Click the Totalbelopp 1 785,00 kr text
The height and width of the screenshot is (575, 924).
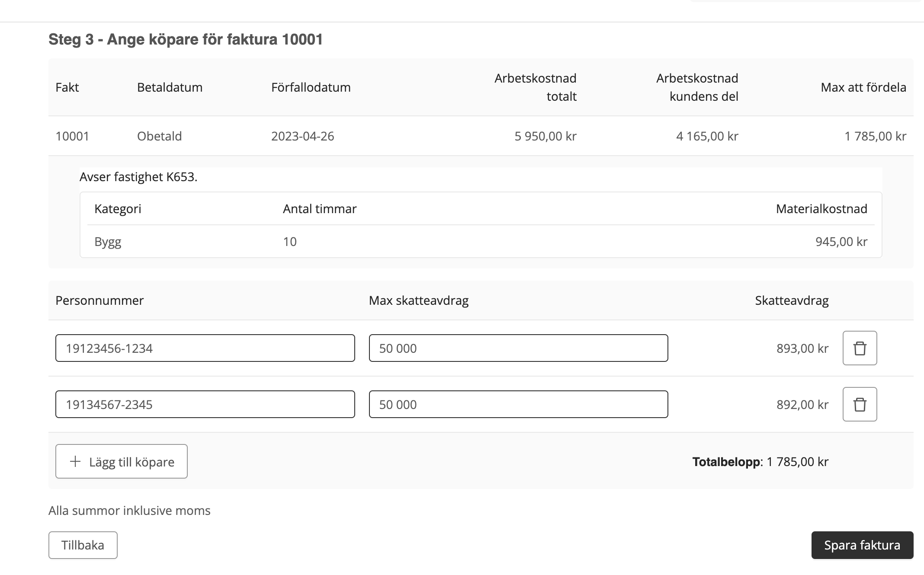tap(760, 462)
